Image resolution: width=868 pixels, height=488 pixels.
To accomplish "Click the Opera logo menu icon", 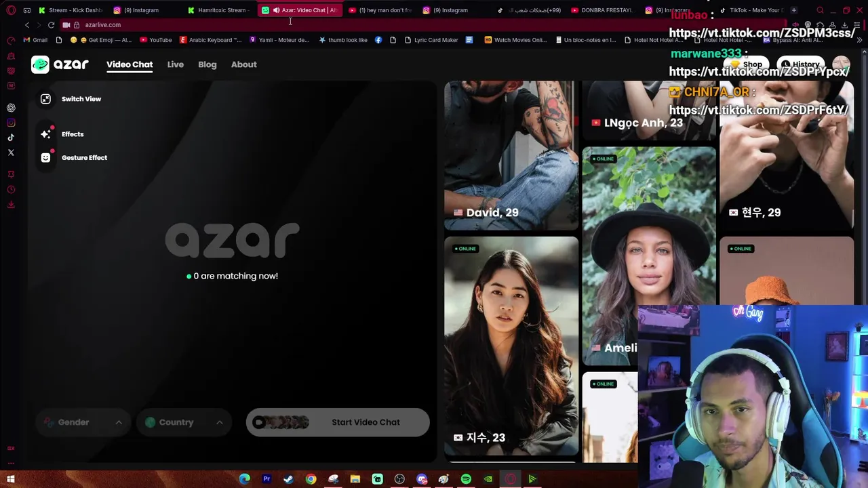I will 11,10.
